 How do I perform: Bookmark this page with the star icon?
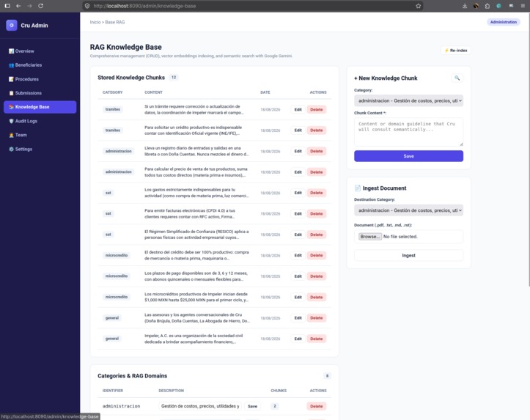pyautogui.click(x=418, y=6)
